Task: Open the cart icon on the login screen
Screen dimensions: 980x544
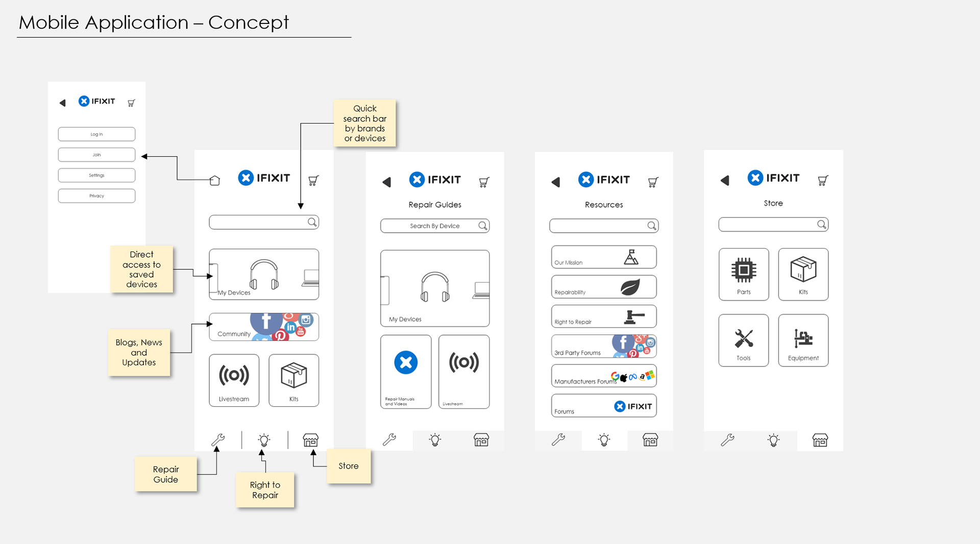Action: [131, 103]
